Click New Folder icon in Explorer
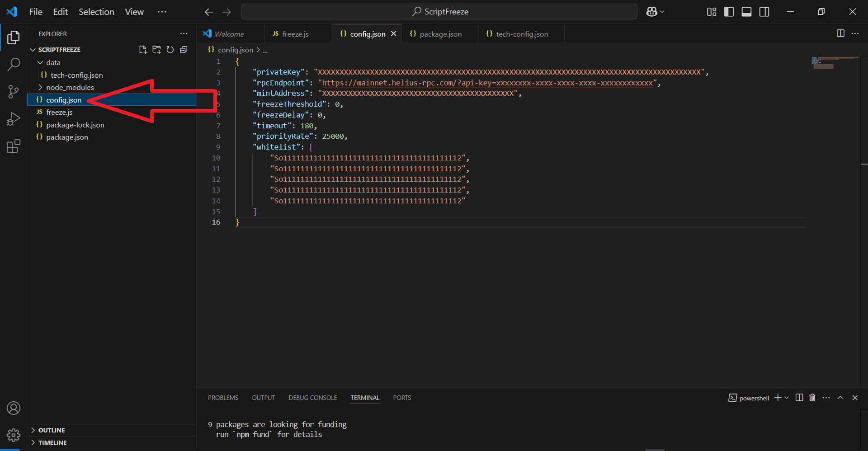The height and width of the screenshot is (451, 868). click(156, 50)
